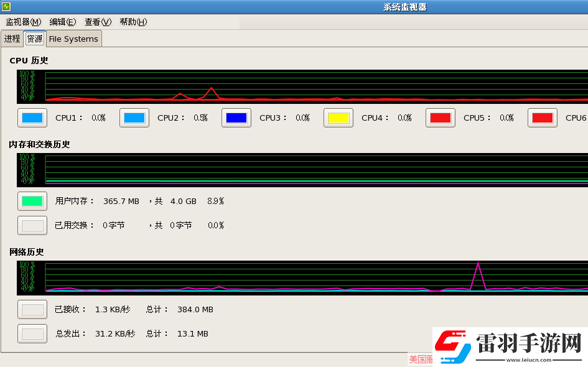The height and width of the screenshot is (367, 588).
Task: Click the CPU3 dark blue legend icon
Action: tap(236, 118)
